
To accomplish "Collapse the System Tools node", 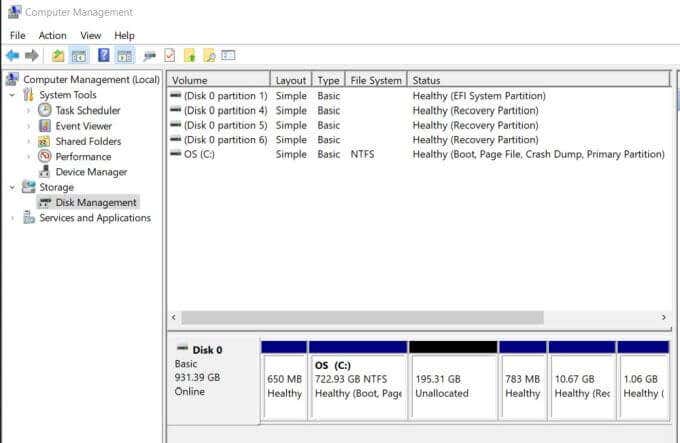I will click(12, 94).
